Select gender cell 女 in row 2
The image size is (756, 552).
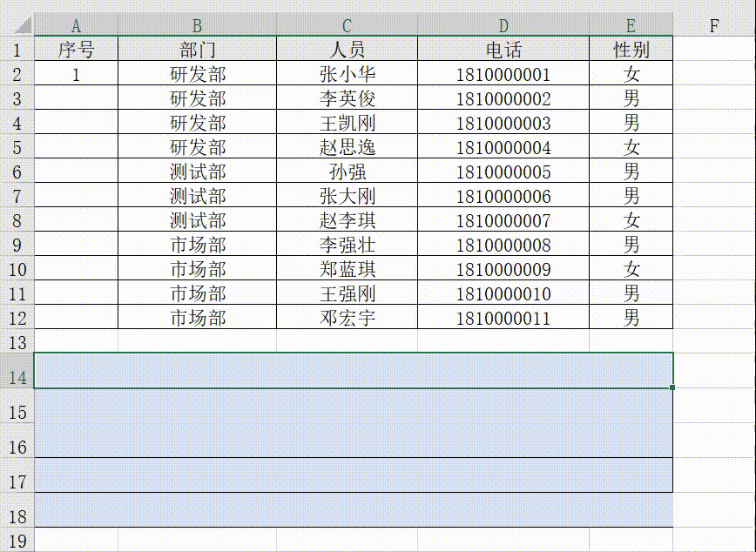pos(631,73)
